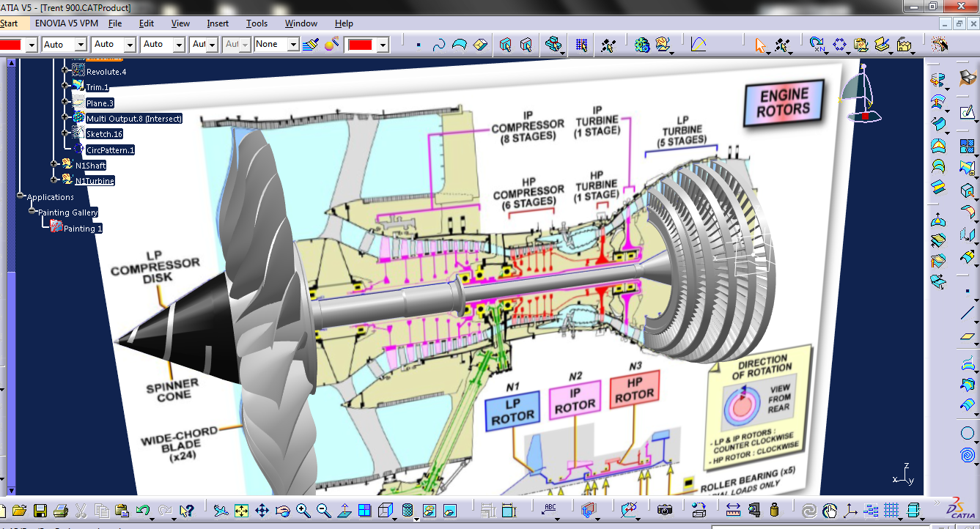Click the camera Capture icon
The height and width of the screenshot is (529, 980).
tap(665, 510)
